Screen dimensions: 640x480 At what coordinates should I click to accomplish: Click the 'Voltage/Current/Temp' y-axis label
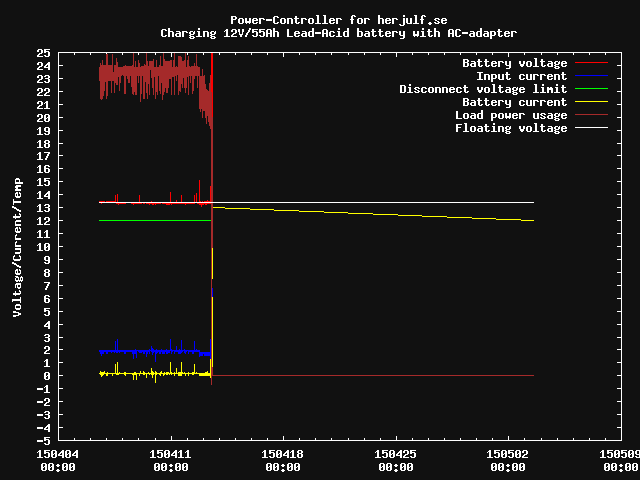pyautogui.click(x=17, y=246)
